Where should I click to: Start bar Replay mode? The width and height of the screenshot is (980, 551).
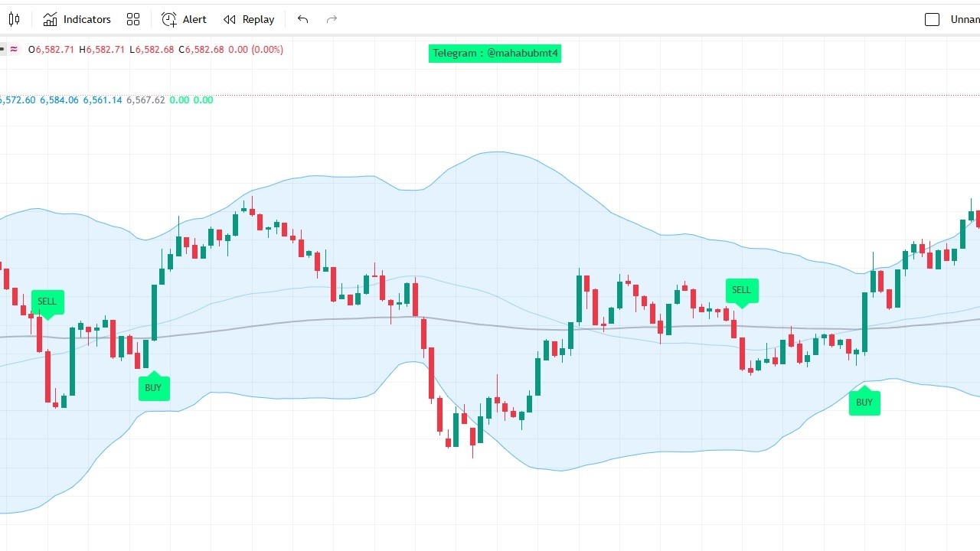point(249,19)
